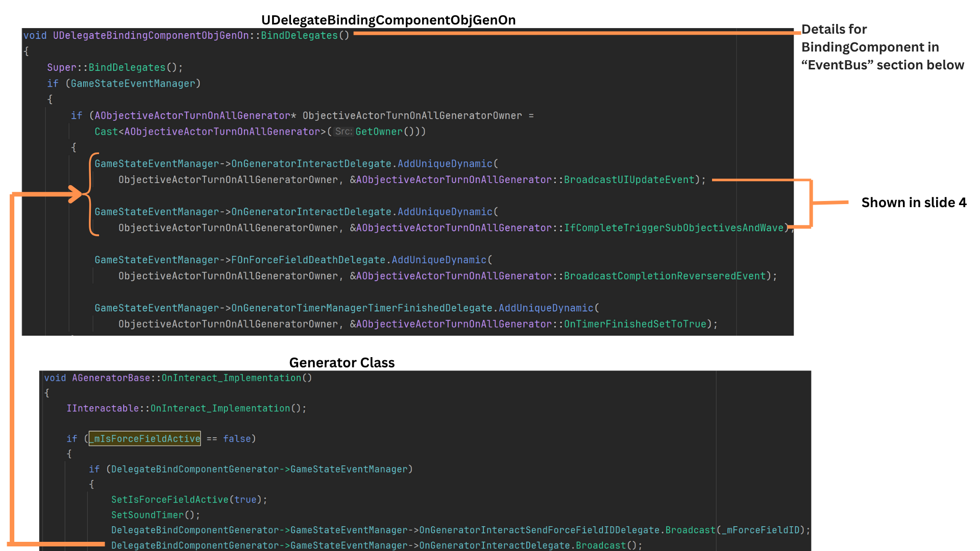The height and width of the screenshot is (551, 980).
Task: Click AGeneratorBase::OnInteract_Implementation function signature
Action: [x=178, y=378]
